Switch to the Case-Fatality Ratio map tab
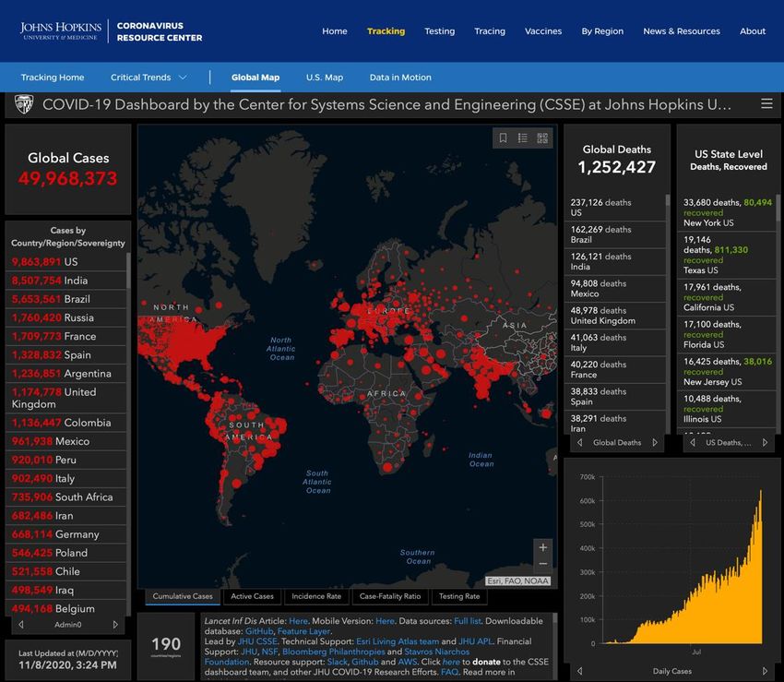 coord(390,596)
